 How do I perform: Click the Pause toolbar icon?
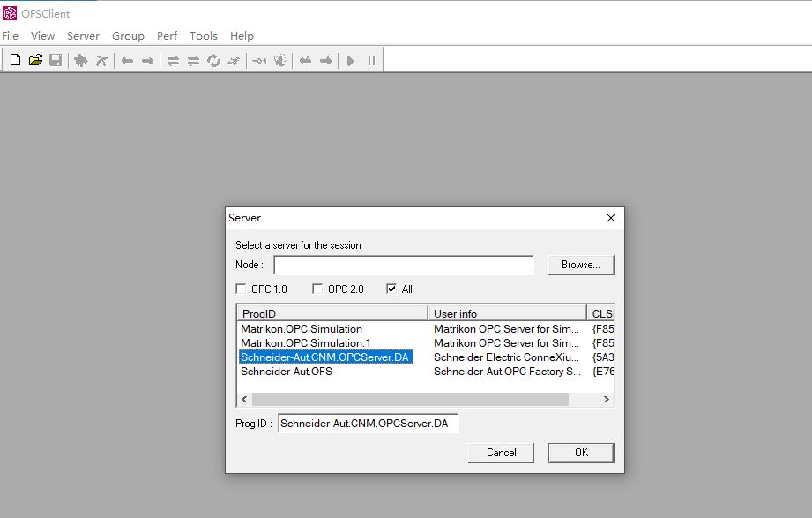[x=371, y=61]
